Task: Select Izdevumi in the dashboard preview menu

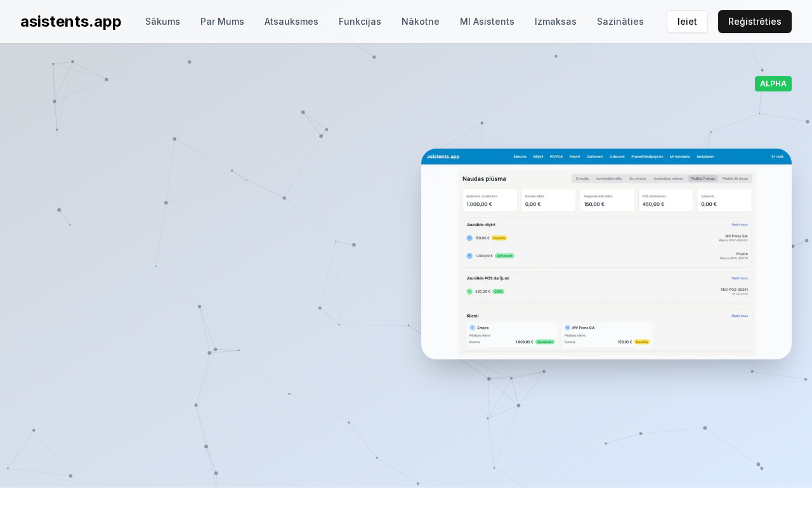Action: 617,156
